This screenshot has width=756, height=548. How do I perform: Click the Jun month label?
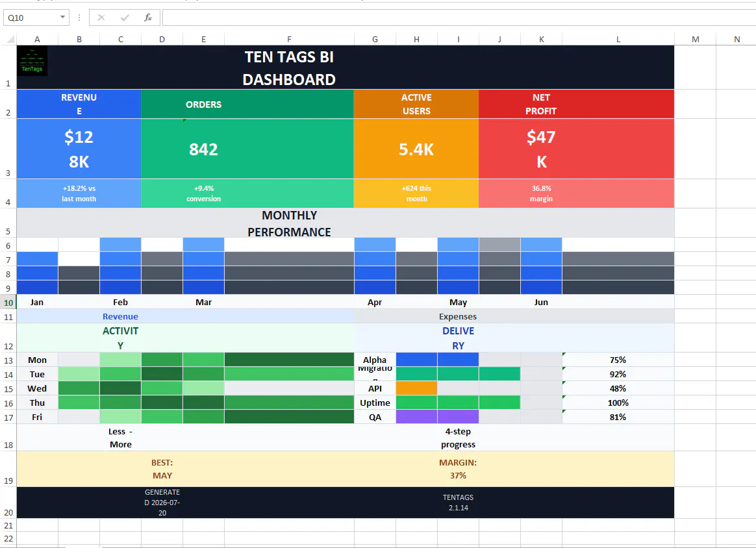[541, 302]
